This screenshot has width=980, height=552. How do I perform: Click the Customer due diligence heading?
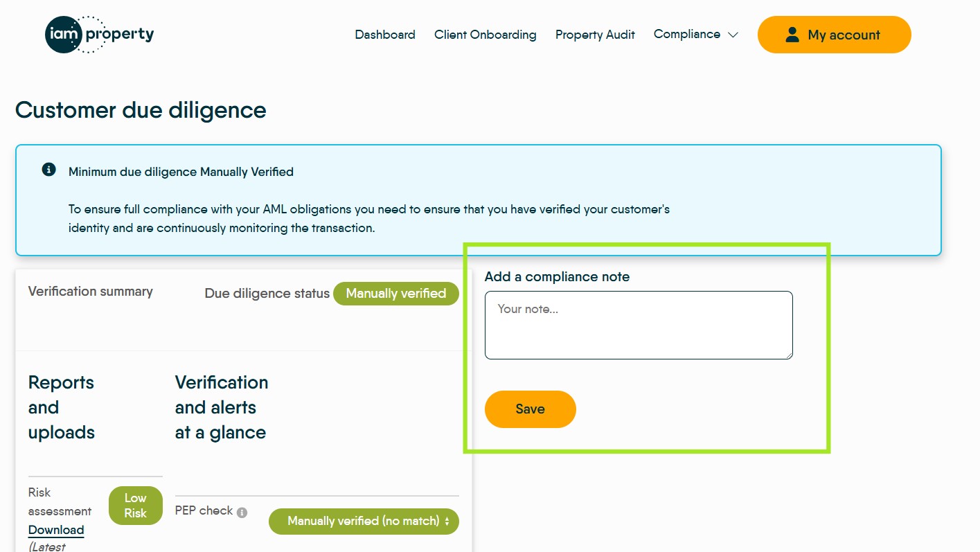coord(141,110)
